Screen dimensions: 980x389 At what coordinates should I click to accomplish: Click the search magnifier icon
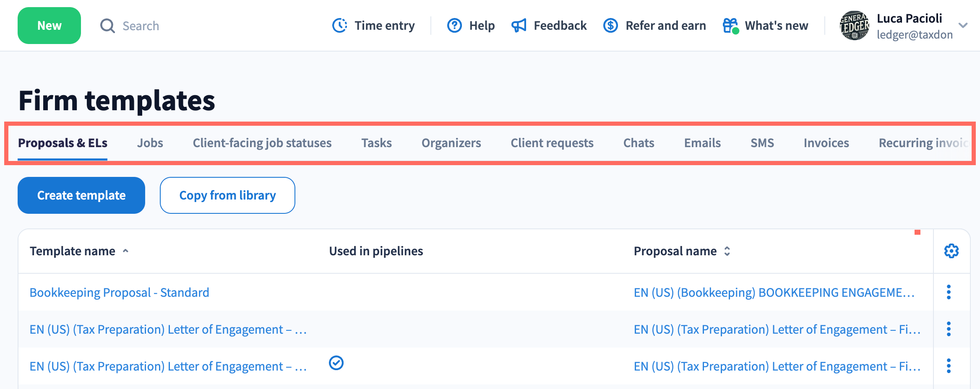107,26
